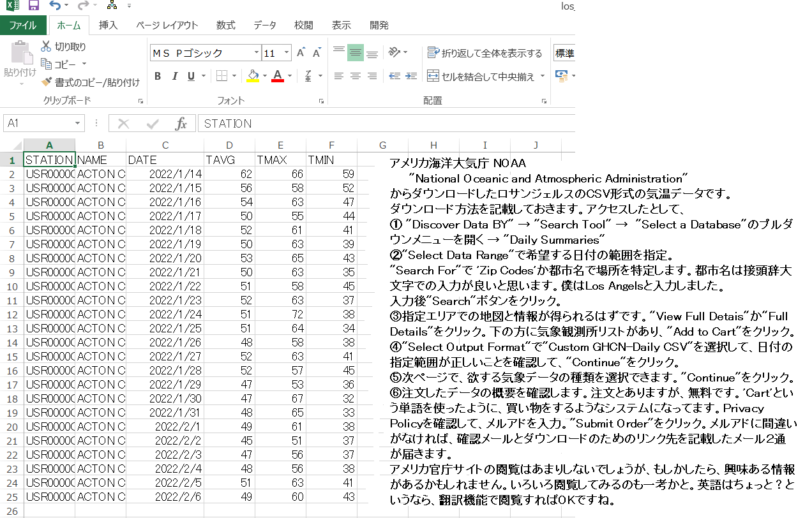The height and width of the screenshot is (518, 812).
Task: Toggle Underline formatting
Action: pyautogui.click(x=191, y=77)
